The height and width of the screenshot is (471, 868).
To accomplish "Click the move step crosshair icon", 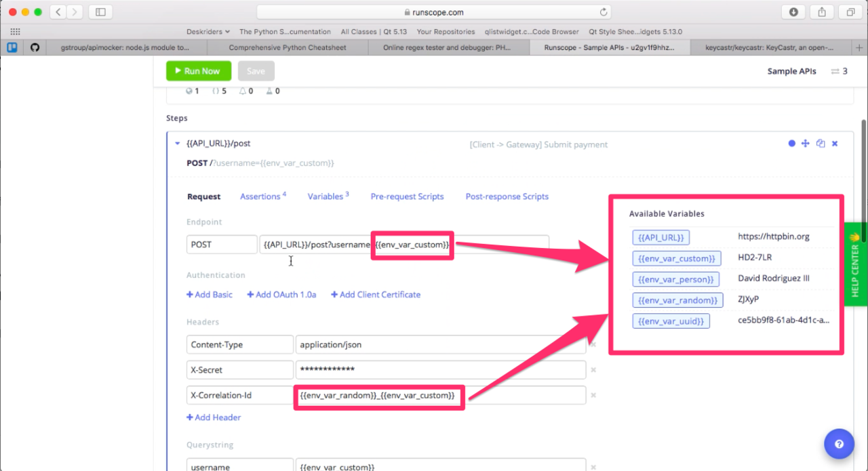I will [806, 144].
